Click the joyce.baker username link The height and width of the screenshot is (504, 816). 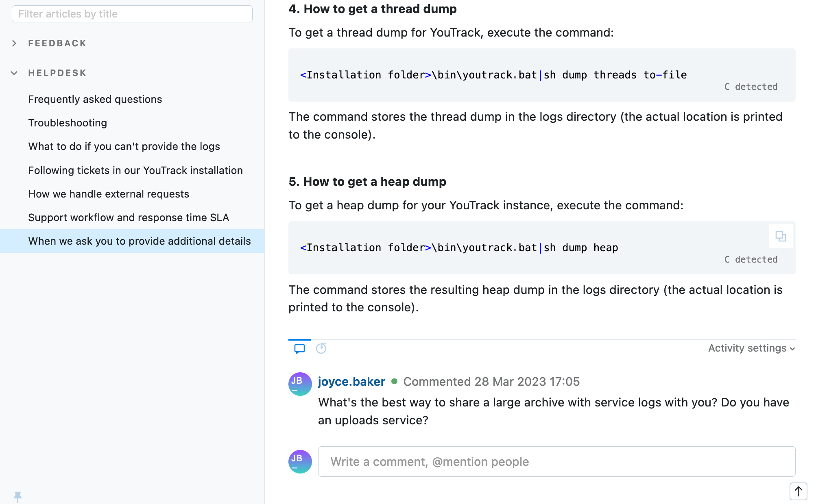[351, 382]
